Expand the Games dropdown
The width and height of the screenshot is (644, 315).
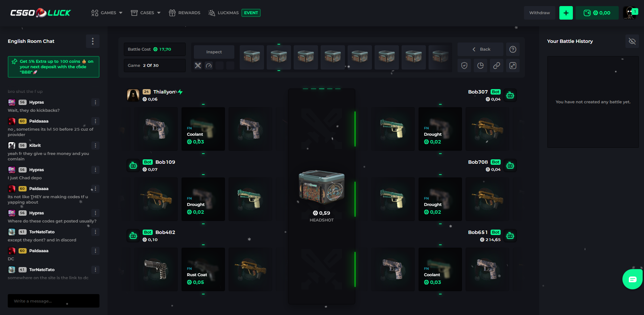click(x=107, y=12)
